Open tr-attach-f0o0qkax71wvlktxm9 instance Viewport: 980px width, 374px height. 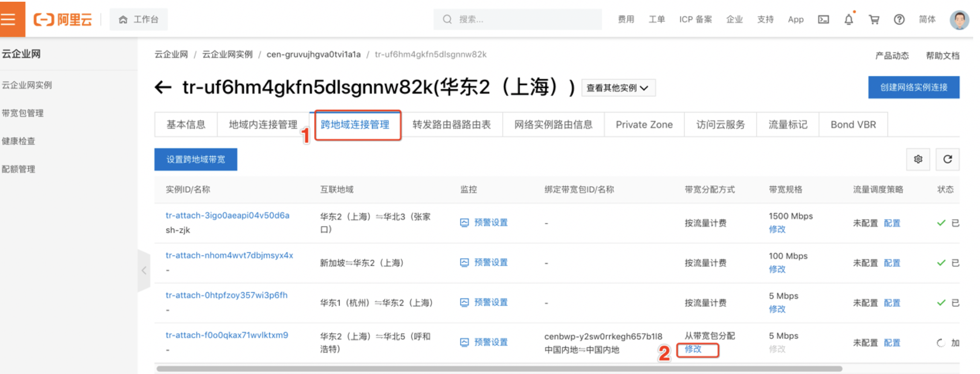pos(227,335)
